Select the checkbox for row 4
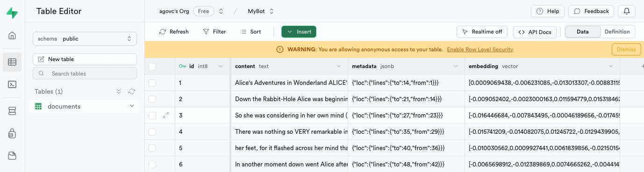 tap(152, 132)
